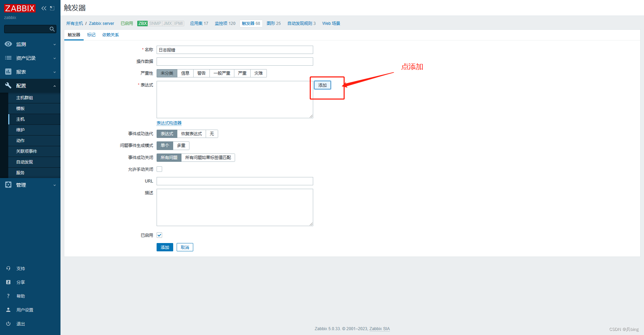Click the JMX availability badge
The width and height of the screenshot is (644, 335).
[x=168, y=24]
